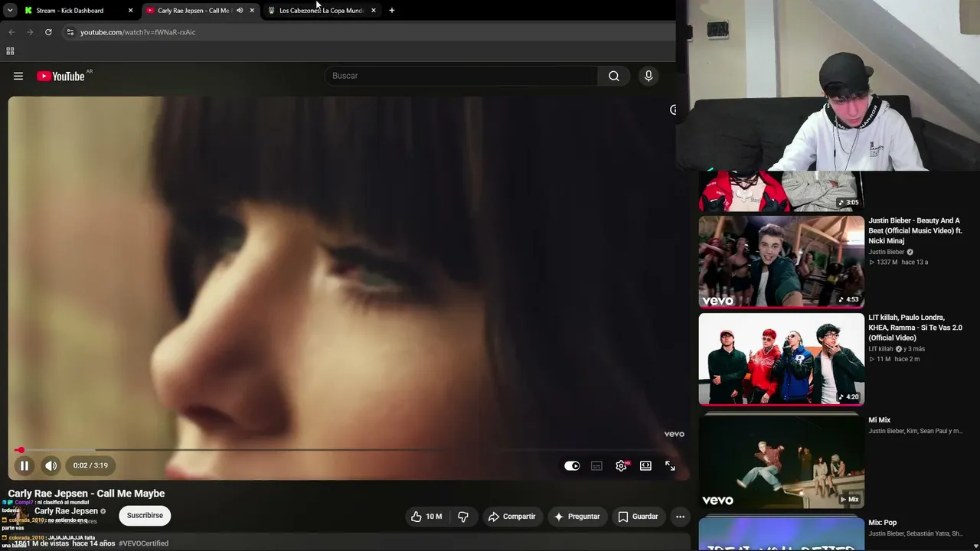
Task: Focus the Buscar search field
Action: click(461, 76)
